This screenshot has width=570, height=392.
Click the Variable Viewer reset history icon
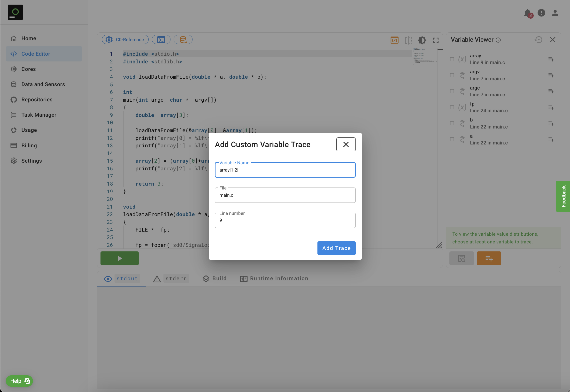click(x=538, y=39)
